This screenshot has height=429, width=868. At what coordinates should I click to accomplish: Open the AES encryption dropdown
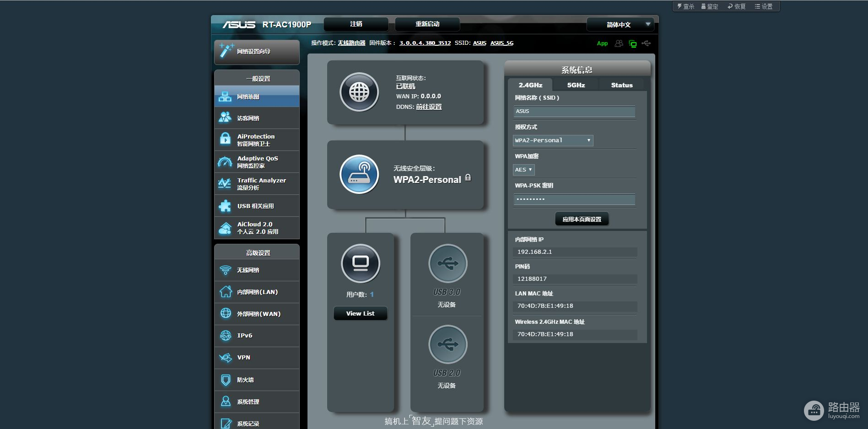point(524,170)
